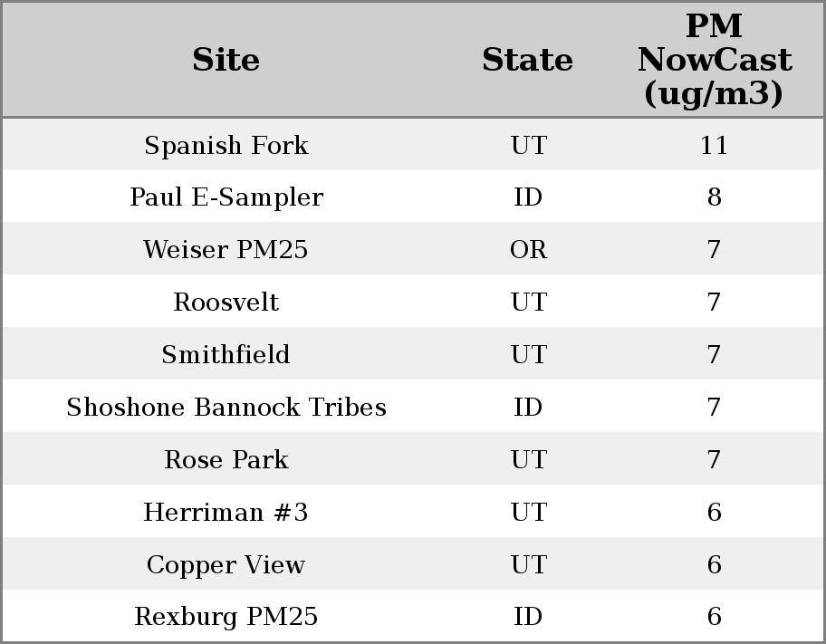Sort by PM NowCast column header
The image size is (826, 644).
coord(714,60)
